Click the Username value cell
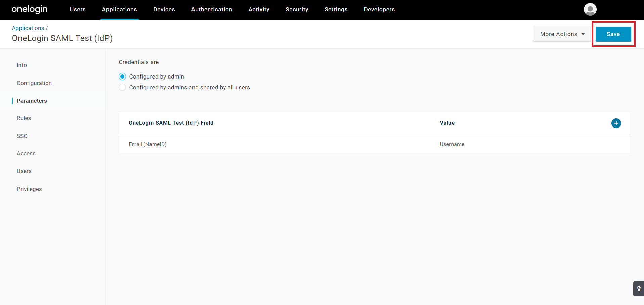 (x=452, y=144)
